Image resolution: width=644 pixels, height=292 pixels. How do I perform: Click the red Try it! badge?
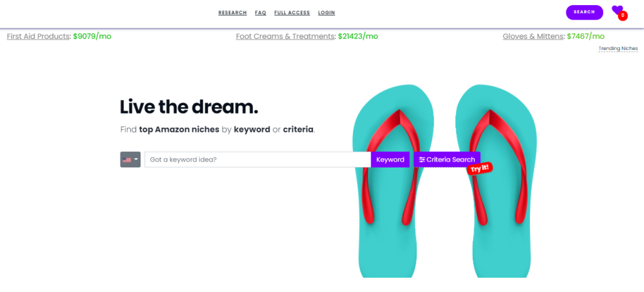pyautogui.click(x=479, y=169)
